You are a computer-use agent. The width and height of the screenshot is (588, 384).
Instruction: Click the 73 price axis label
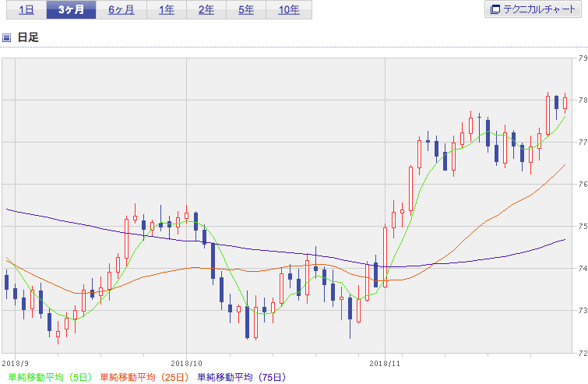583,310
